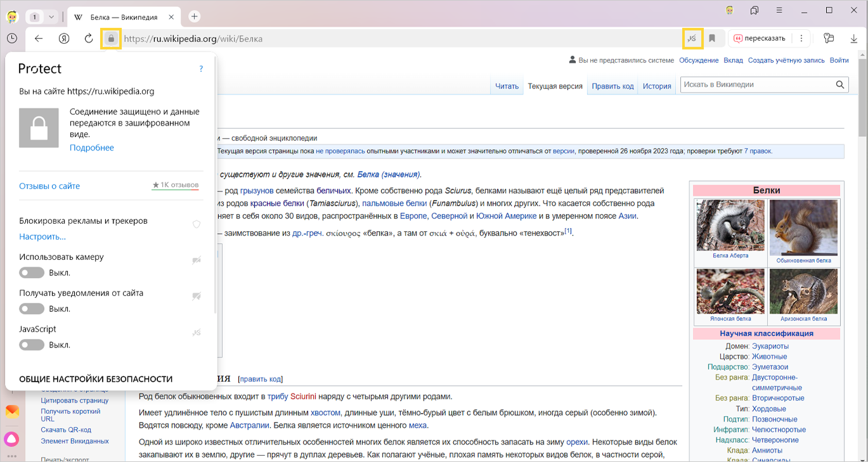Open the three-dot menu beside пересказать

point(801,39)
